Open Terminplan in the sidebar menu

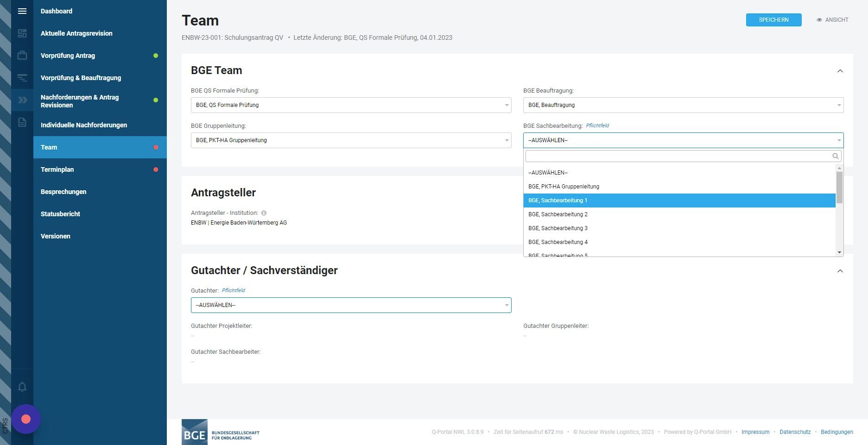57,169
